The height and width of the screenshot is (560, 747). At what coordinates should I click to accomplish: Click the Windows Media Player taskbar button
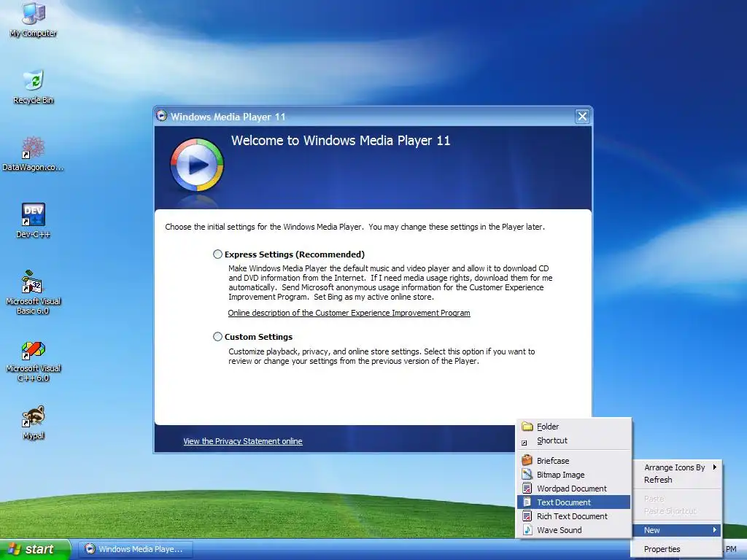(135, 549)
